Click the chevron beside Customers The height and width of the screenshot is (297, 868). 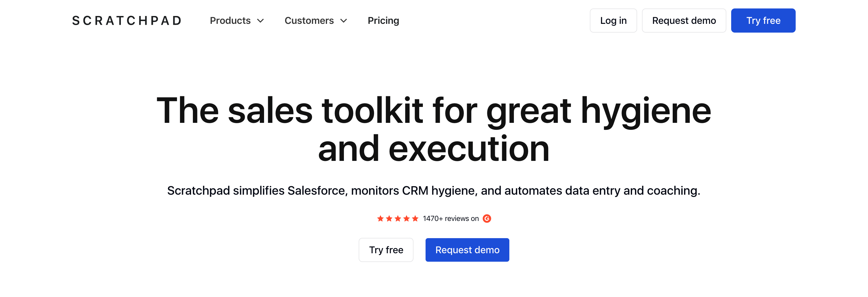tap(344, 21)
